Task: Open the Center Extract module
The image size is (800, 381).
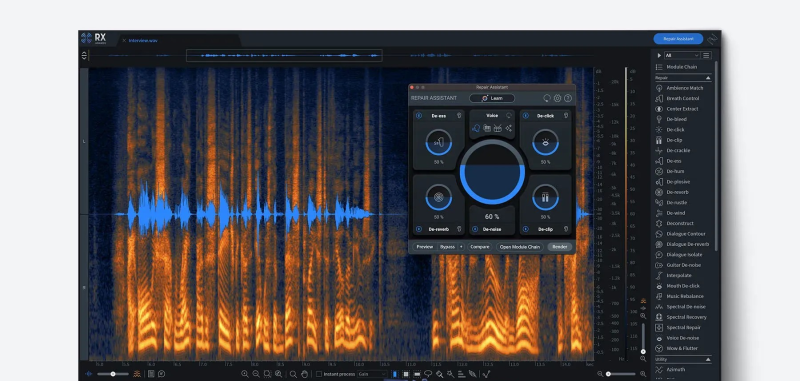Action: [678, 109]
